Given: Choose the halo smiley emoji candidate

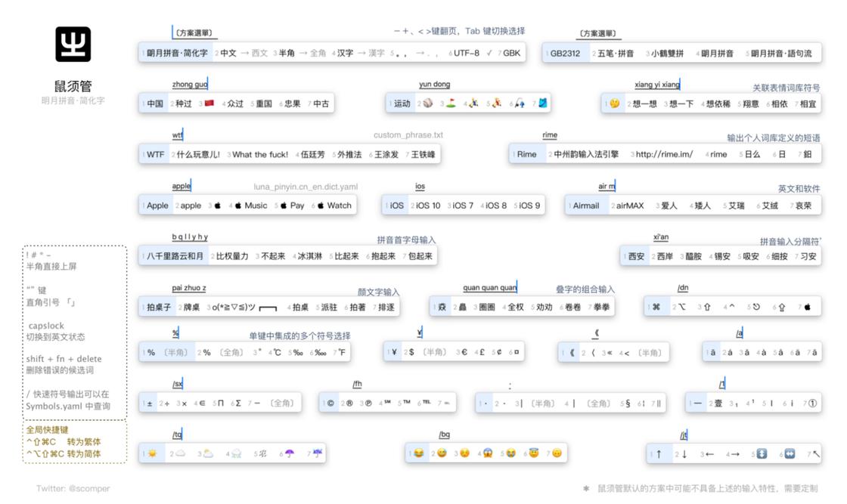Looking at the screenshot, I should click(534, 453).
